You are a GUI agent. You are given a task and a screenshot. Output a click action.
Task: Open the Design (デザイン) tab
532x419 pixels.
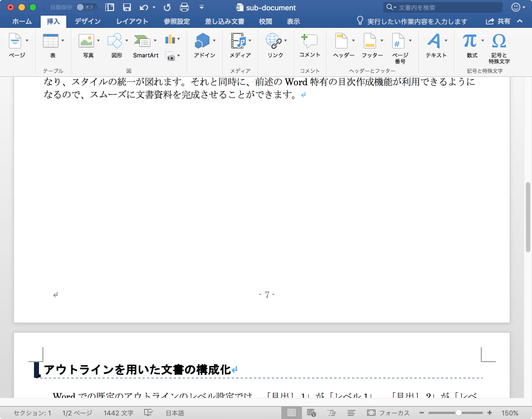click(x=87, y=21)
